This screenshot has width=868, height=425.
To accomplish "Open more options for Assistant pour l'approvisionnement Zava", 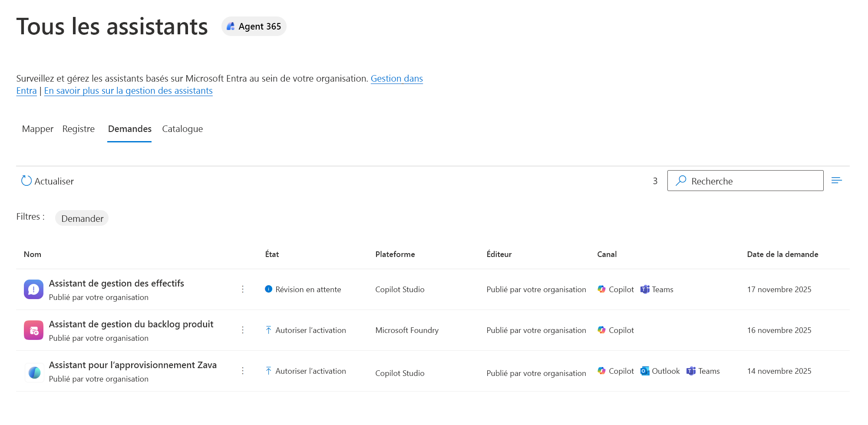I will coord(243,371).
